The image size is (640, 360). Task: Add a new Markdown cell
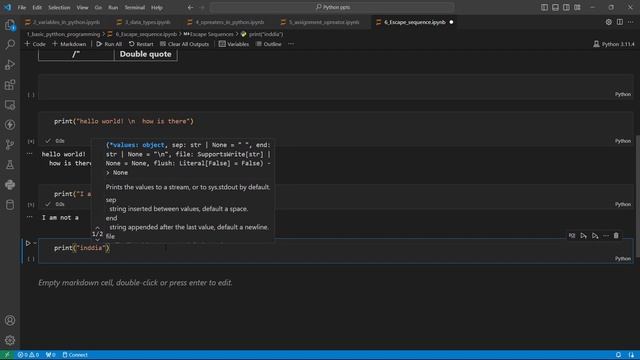click(69, 44)
